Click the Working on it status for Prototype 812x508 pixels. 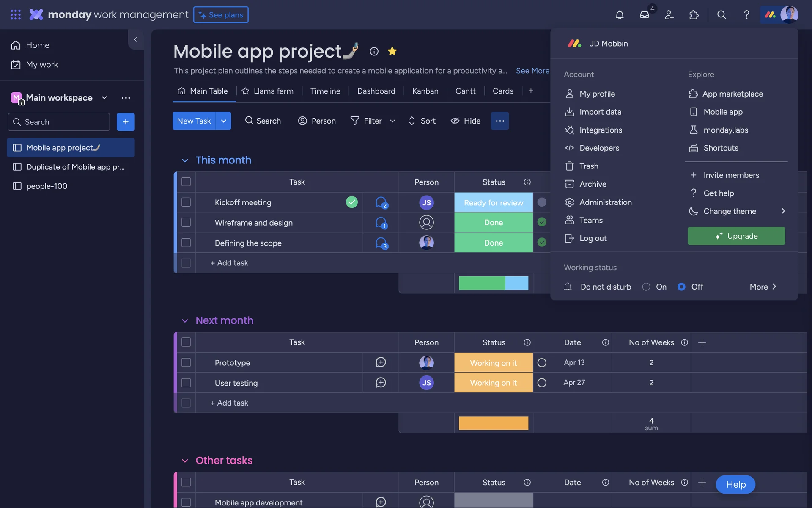(493, 363)
